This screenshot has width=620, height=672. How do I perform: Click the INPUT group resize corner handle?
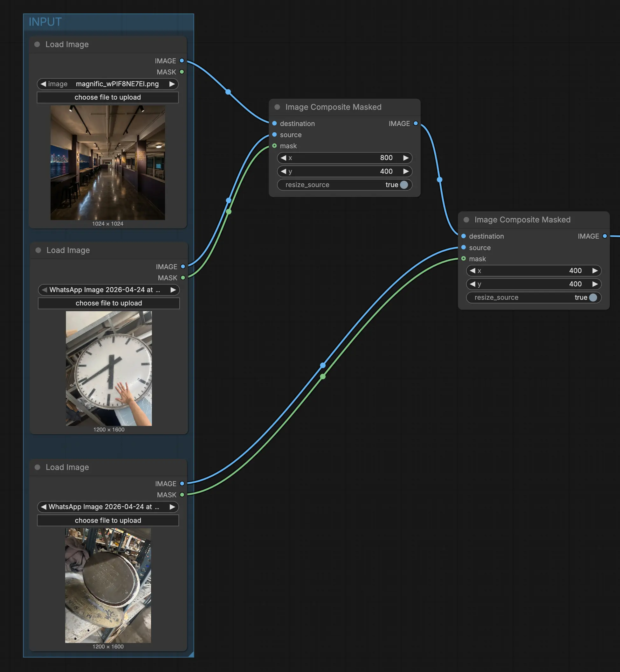191,654
